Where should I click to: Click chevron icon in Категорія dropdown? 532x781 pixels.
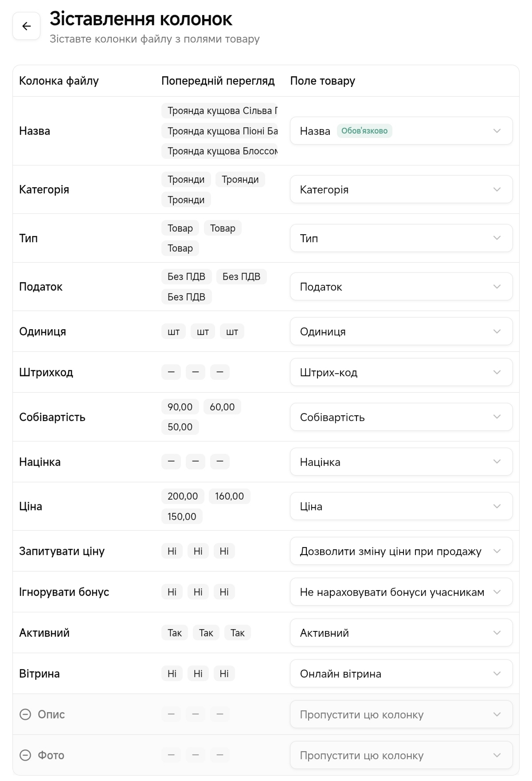point(497,189)
